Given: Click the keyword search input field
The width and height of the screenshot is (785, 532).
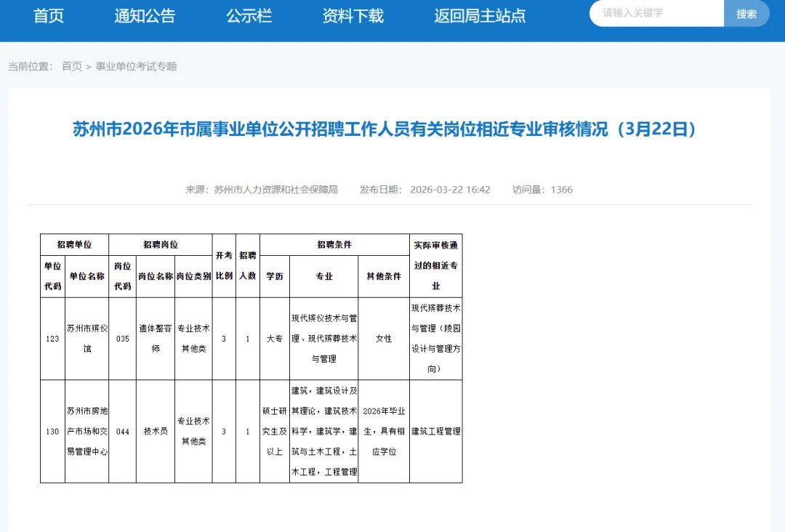Looking at the screenshot, I should [x=657, y=14].
